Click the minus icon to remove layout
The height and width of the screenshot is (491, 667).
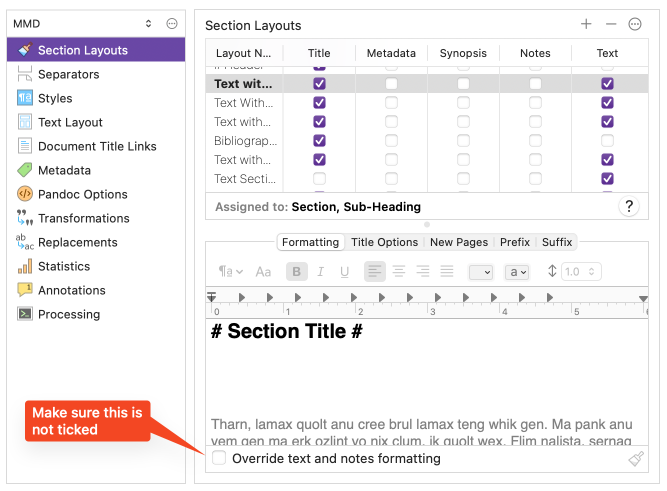coord(611,24)
